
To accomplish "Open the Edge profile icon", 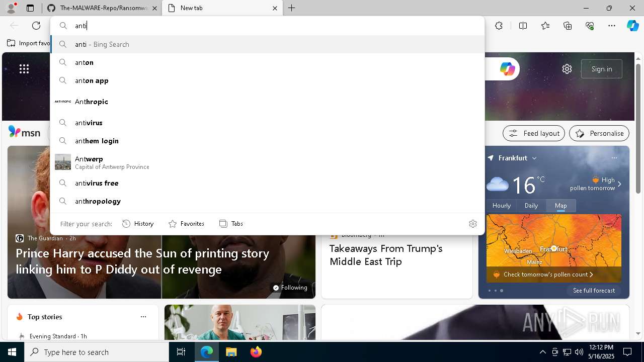I will tap(11, 8).
